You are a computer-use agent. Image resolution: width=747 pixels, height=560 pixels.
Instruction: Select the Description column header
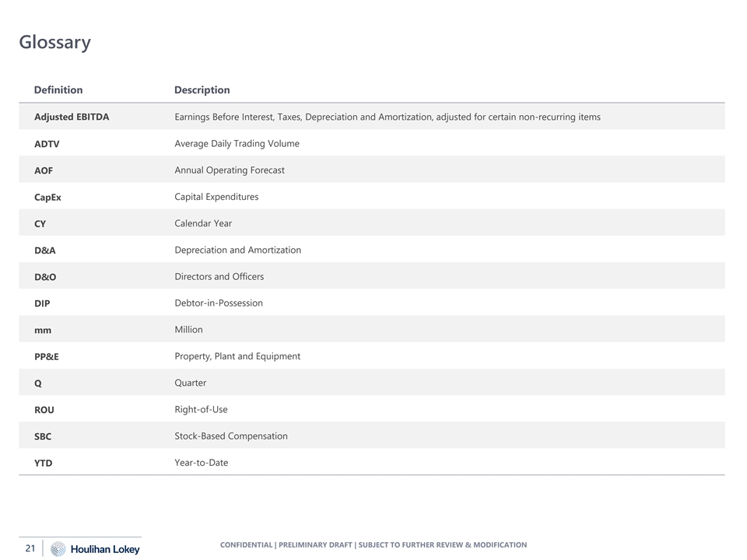coord(202,90)
